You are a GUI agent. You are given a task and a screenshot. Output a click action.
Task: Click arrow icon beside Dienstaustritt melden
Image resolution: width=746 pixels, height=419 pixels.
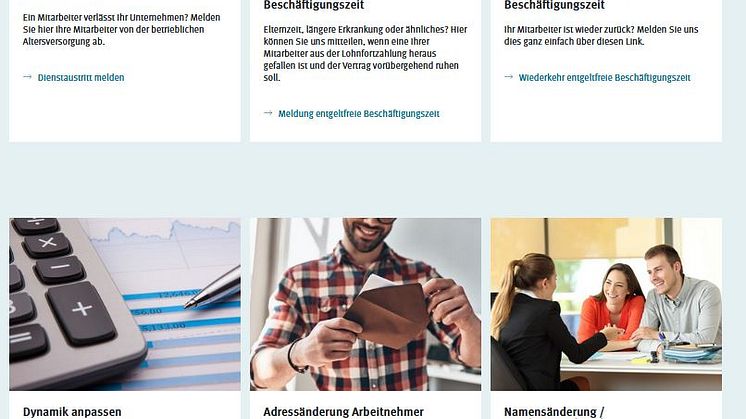click(28, 77)
